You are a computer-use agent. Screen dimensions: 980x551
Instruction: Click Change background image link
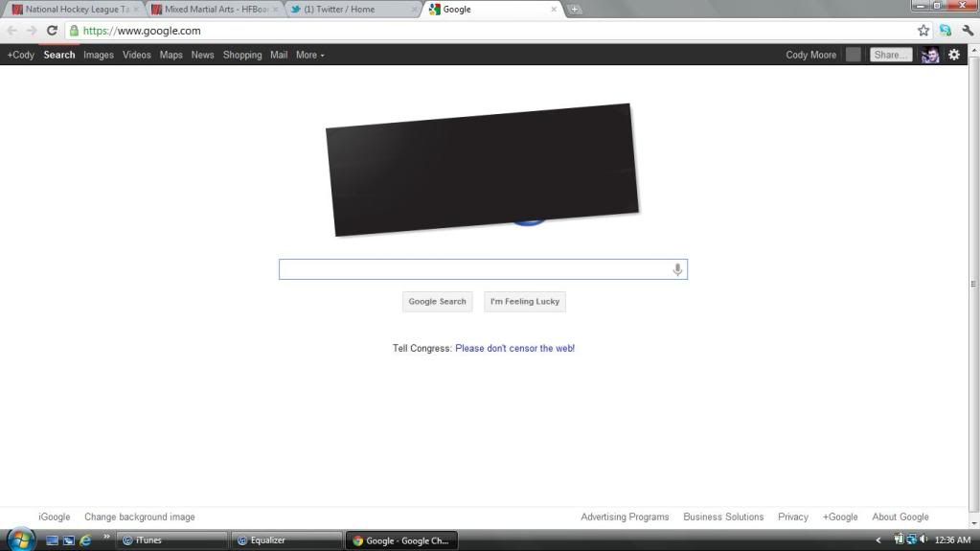139,517
